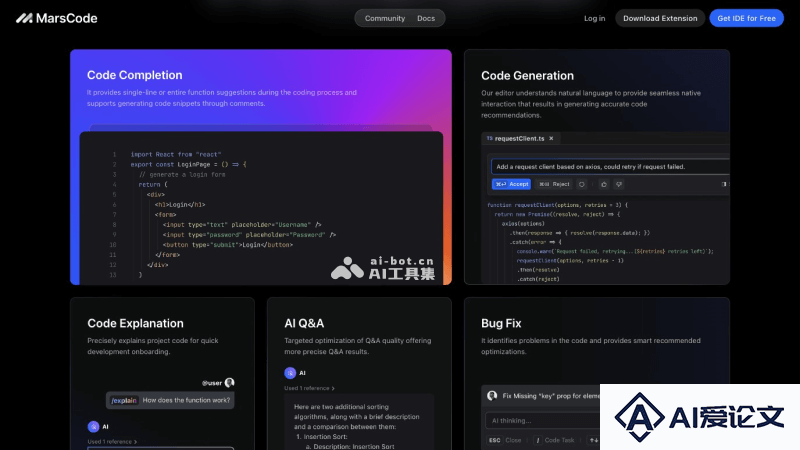Select the requestClient.ts editor tab

tap(519, 138)
